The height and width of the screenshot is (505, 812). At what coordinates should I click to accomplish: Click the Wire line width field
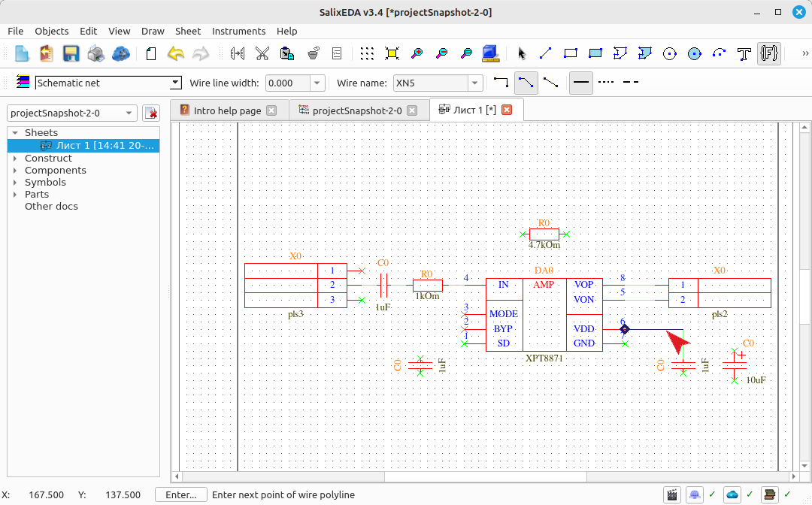pos(289,83)
